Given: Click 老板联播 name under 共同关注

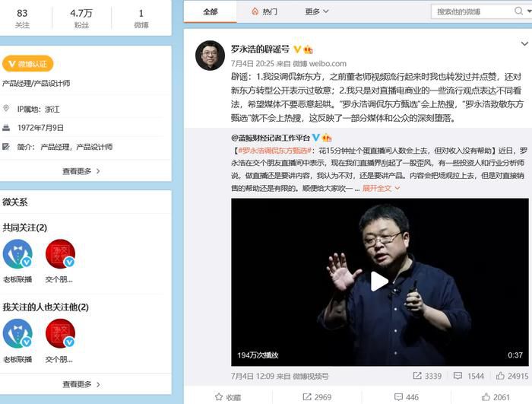Looking at the screenshot, I should click(17, 280).
